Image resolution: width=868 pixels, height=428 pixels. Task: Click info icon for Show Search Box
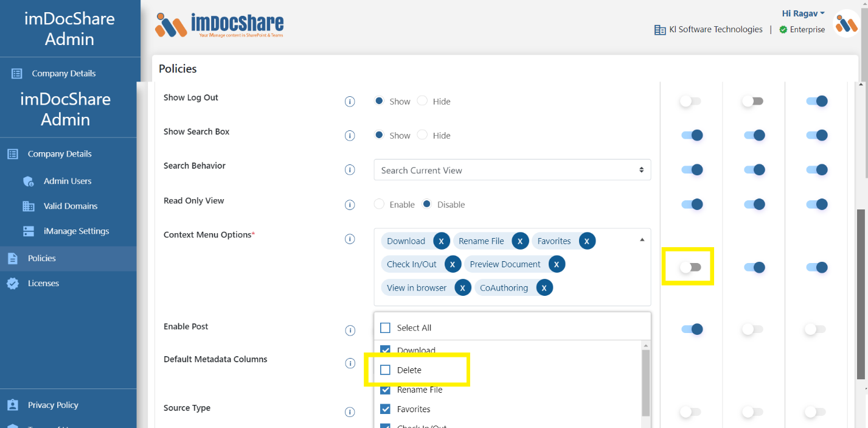350,136
